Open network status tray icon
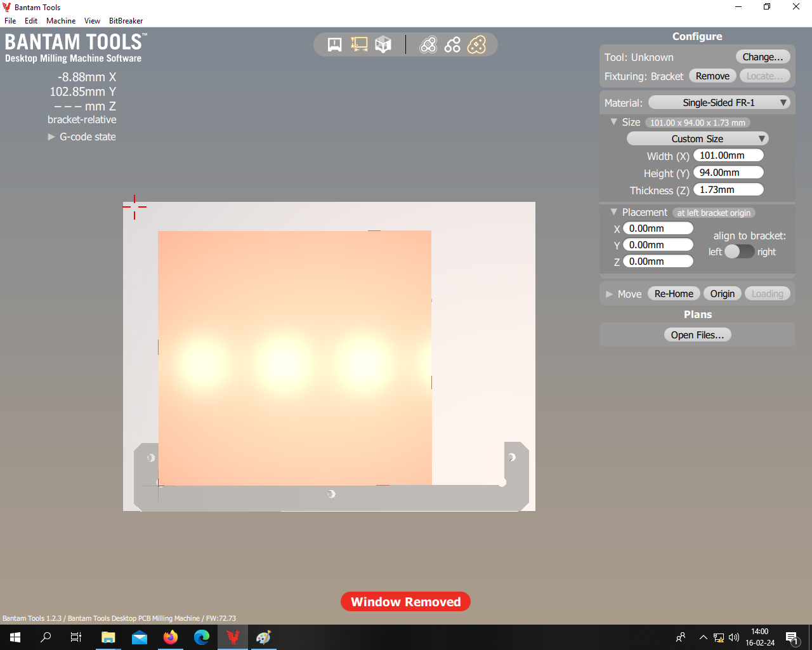 click(719, 637)
